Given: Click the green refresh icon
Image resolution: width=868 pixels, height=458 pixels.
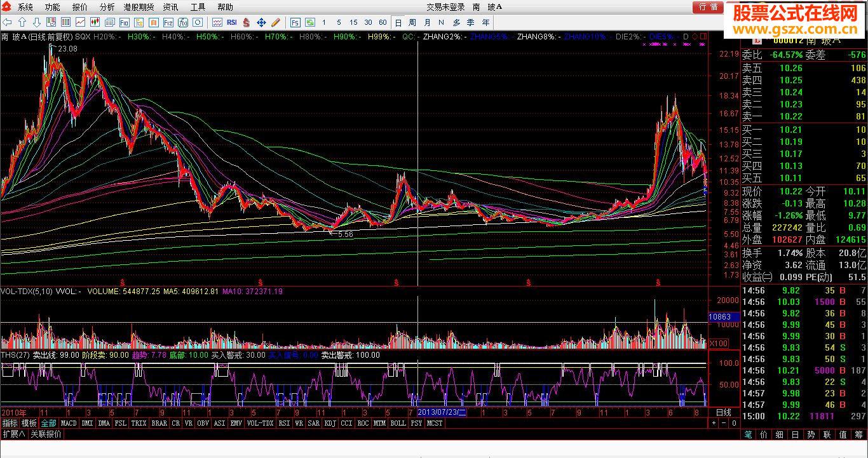Looking at the screenshot, I should pyautogui.click(x=310, y=23).
